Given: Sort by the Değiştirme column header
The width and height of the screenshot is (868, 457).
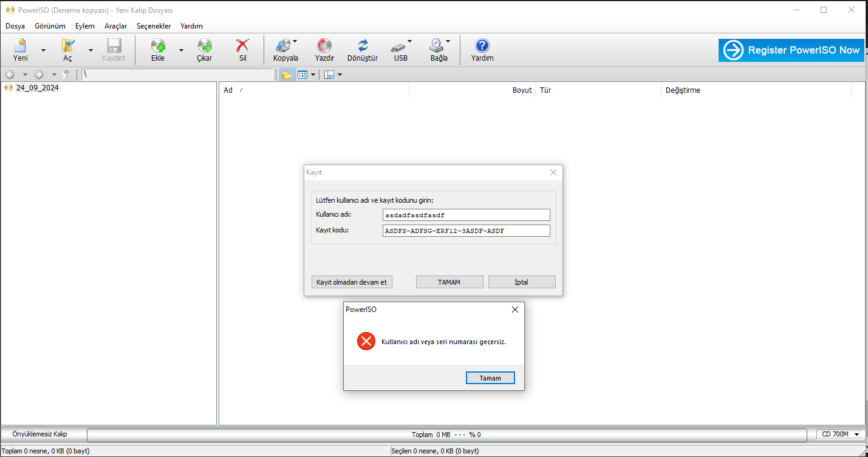Looking at the screenshot, I should point(756,90).
